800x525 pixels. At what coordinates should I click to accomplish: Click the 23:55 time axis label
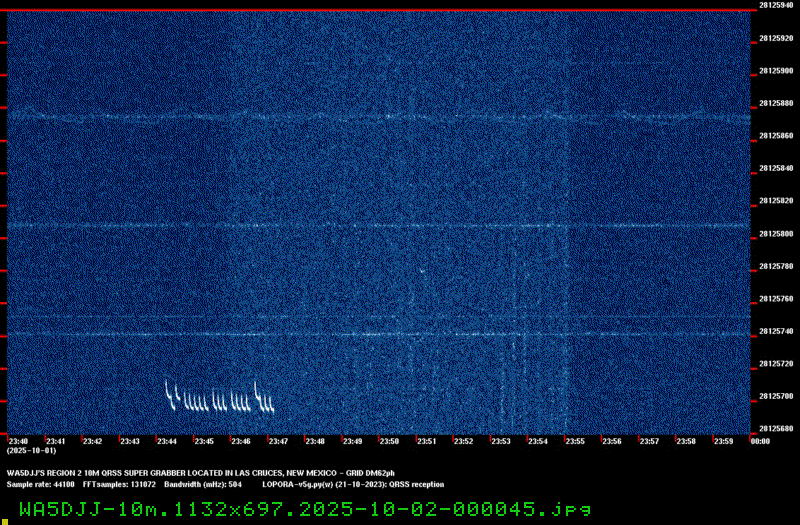pos(575,441)
